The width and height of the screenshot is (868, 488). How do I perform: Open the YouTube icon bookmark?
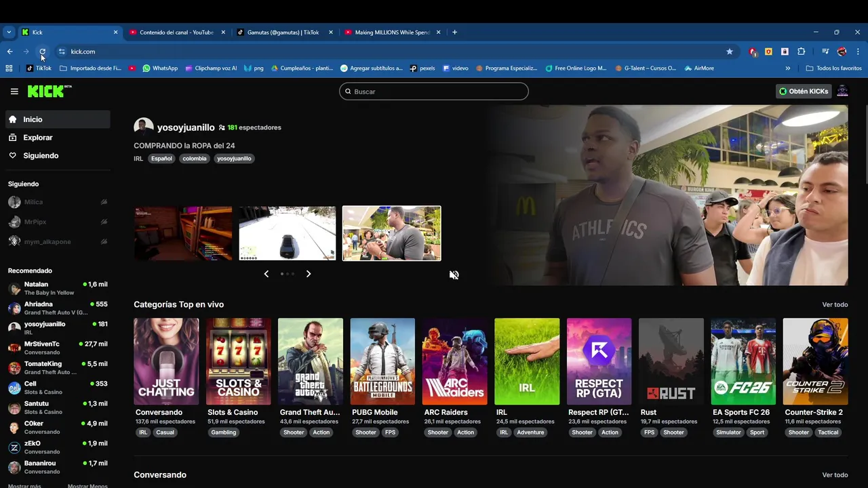click(132, 68)
